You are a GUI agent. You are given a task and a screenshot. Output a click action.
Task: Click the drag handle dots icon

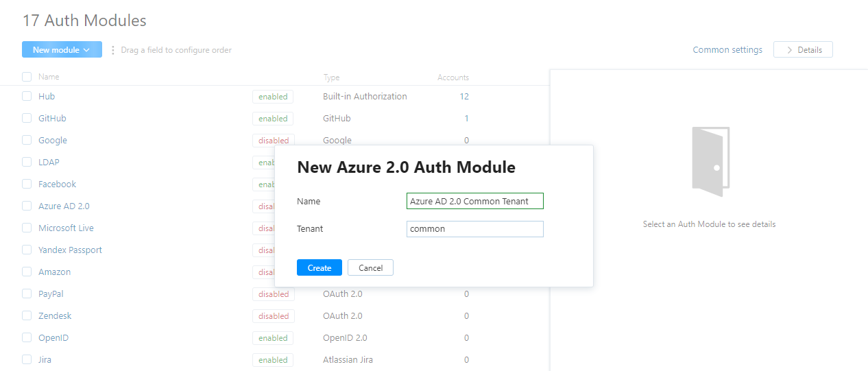tap(113, 50)
